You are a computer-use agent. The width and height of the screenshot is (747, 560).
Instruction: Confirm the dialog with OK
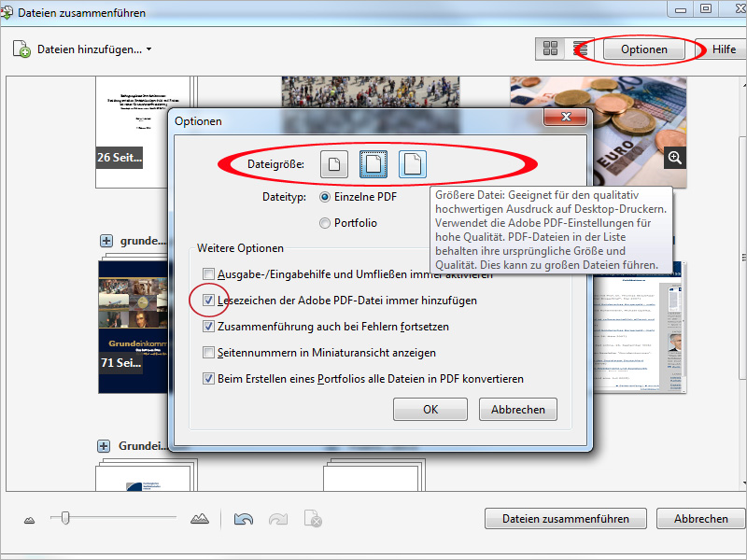(430, 410)
